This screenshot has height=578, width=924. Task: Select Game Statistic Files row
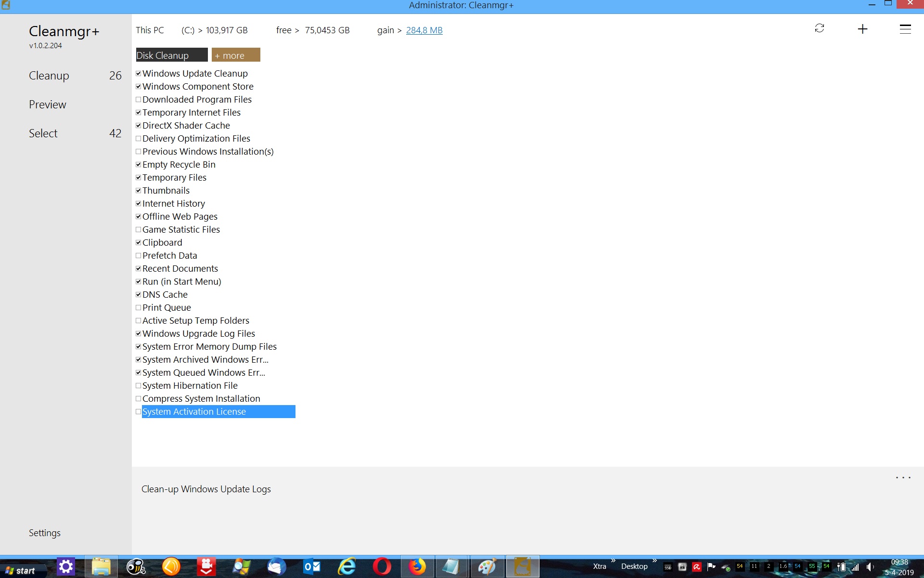coord(181,230)
